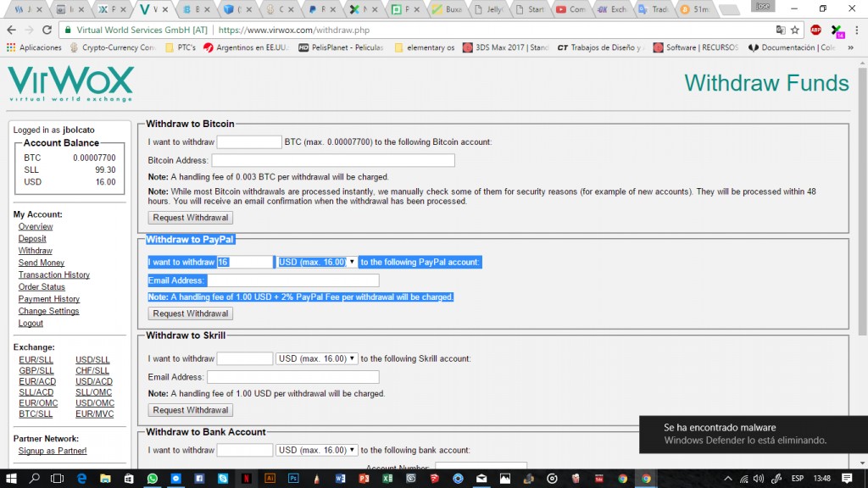Viewport: 868px width, 488px height.
Task: Click the VirWoX logo
Action: [x=71, y=85]
